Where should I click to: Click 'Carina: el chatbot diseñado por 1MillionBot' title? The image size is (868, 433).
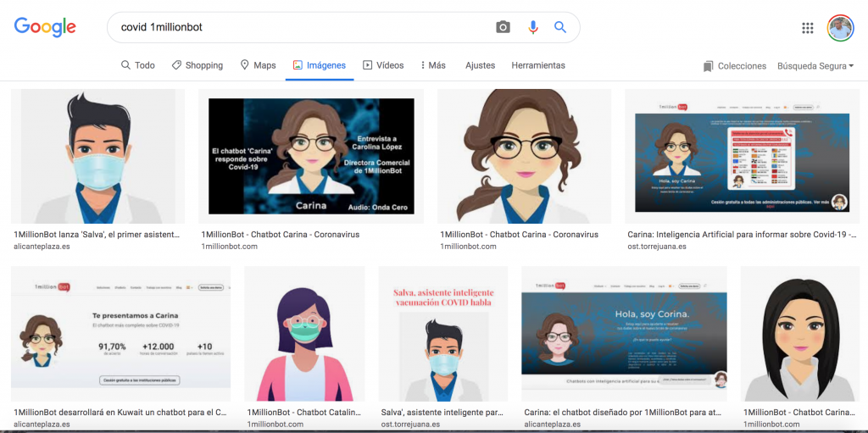click(623, 412)
